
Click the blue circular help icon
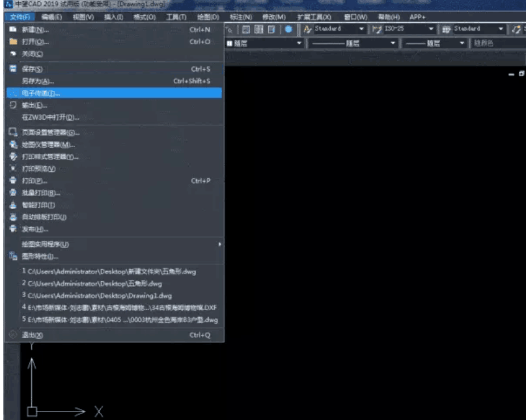point(288,29)
